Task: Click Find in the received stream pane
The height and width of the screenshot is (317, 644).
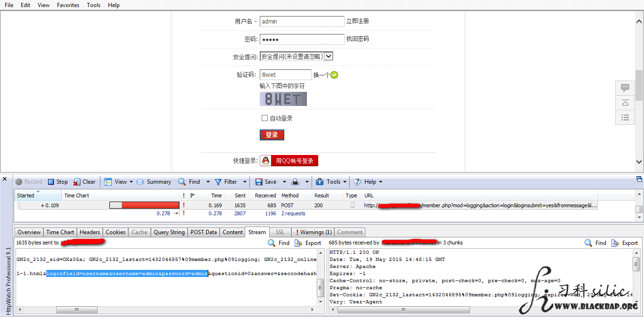Action: click(x=595, y=243)
